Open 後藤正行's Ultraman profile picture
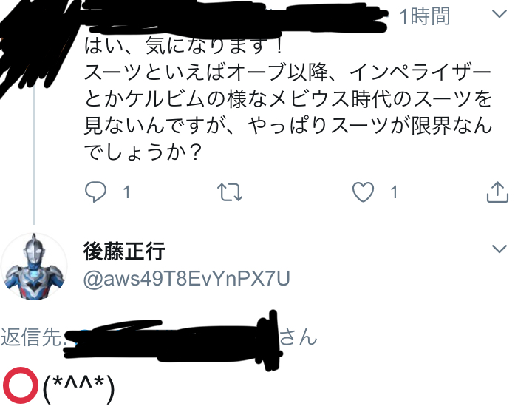The image size is (532, 412). [34, 266]
